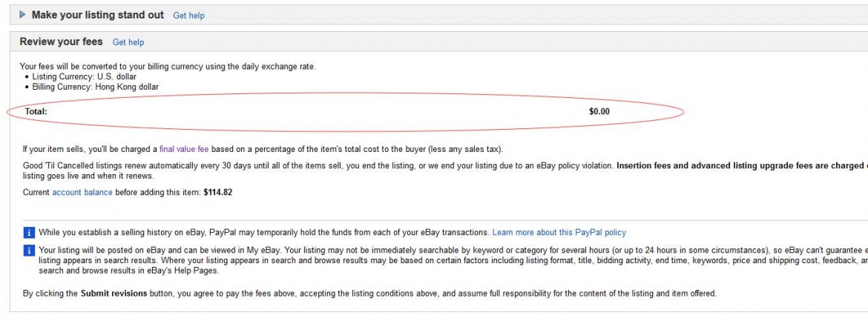
Task: Click the 'Listing Currency: U.S. dollar' bullet
Action: tap(84, 76)
